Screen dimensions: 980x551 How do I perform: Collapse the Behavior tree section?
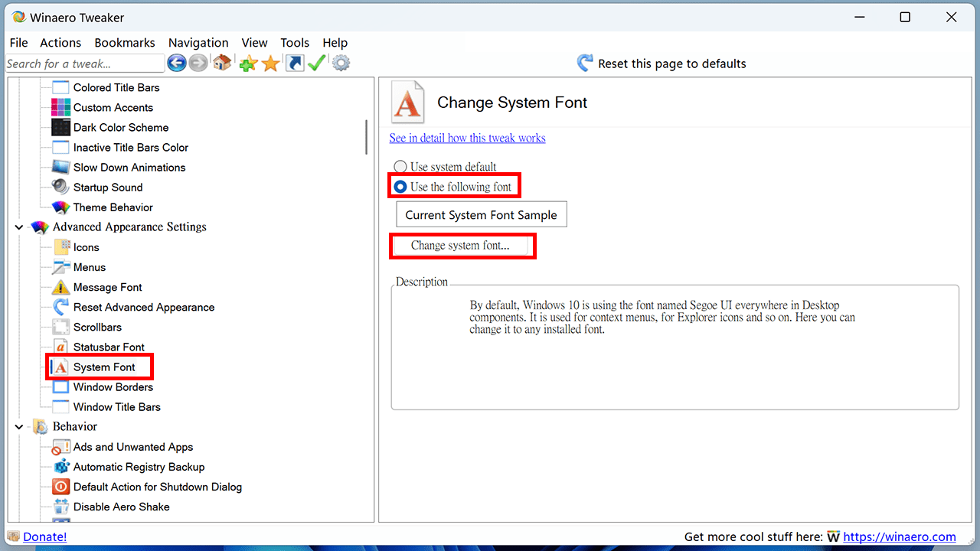19,427
